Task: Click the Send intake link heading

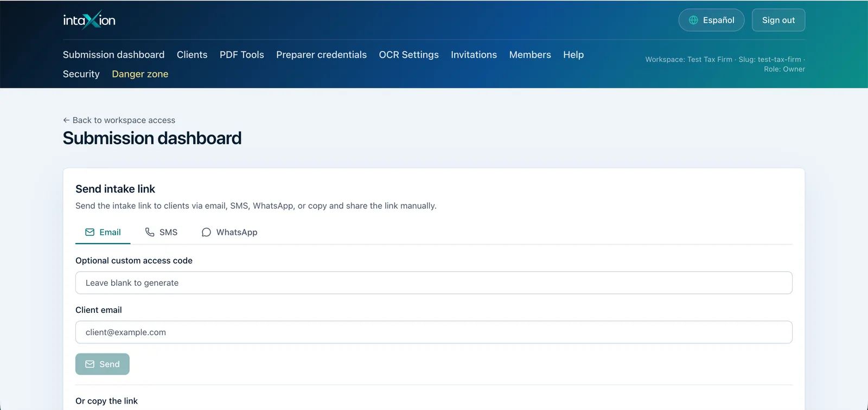Action: pos(115,189)
